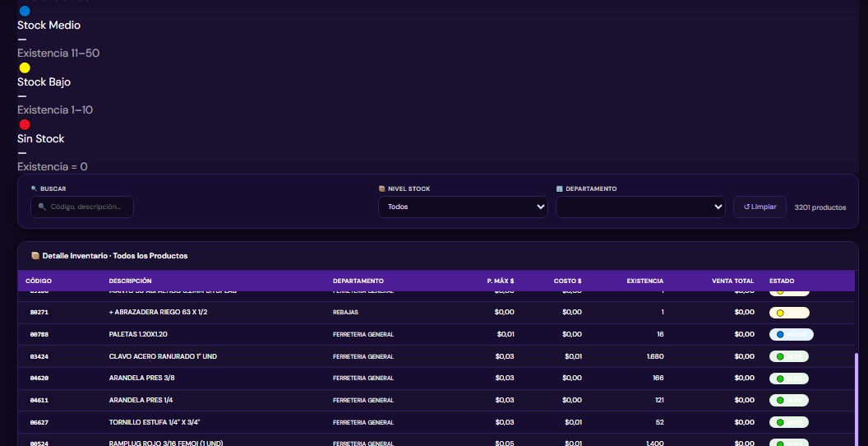Screen dimensions: 868x446
Task: Open the Departamento filter dropdown
Action: pyautogui.click(x=640, y=207)
